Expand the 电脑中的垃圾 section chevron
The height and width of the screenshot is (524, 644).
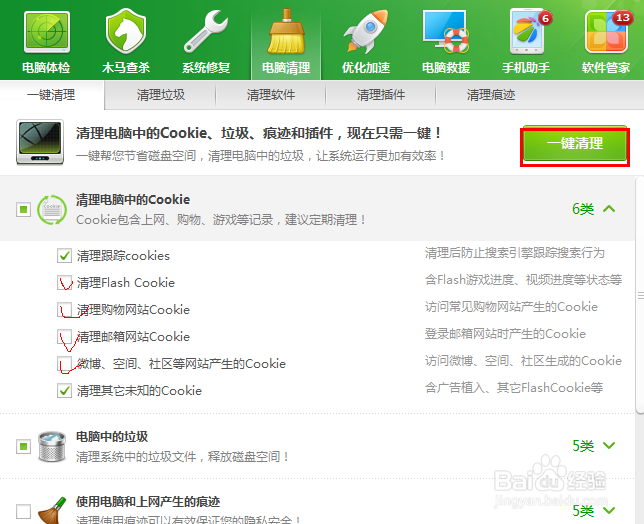(609, 445)
